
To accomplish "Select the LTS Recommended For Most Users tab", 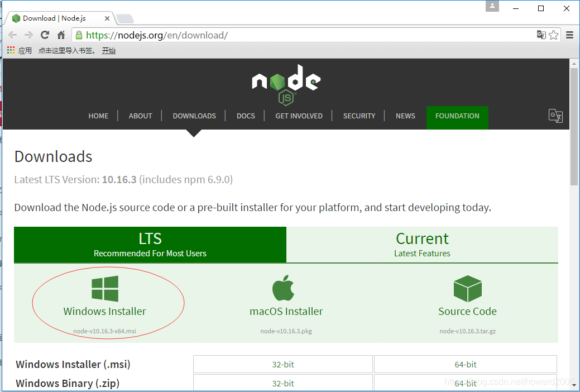I will tap(150, 245).
